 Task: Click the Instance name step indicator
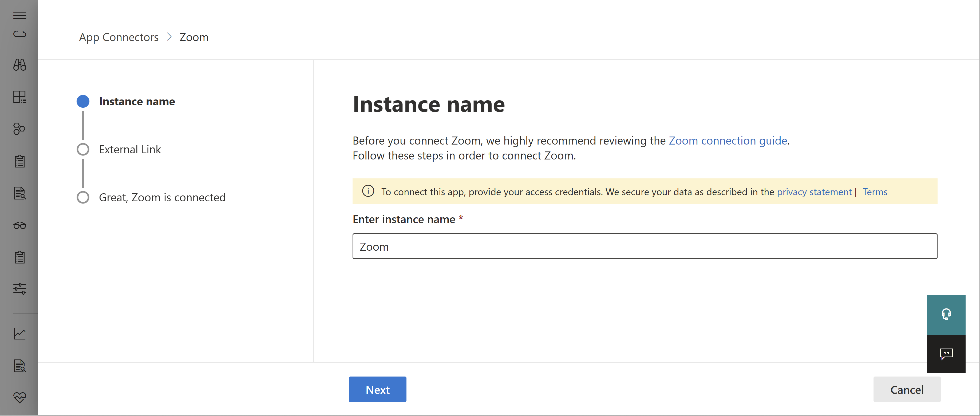[83, 101]
